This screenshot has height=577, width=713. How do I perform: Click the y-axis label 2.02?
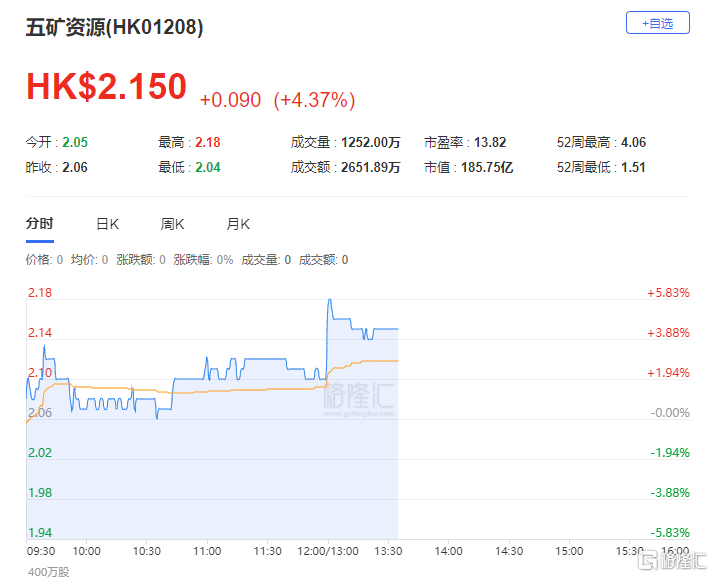(40, 453)
